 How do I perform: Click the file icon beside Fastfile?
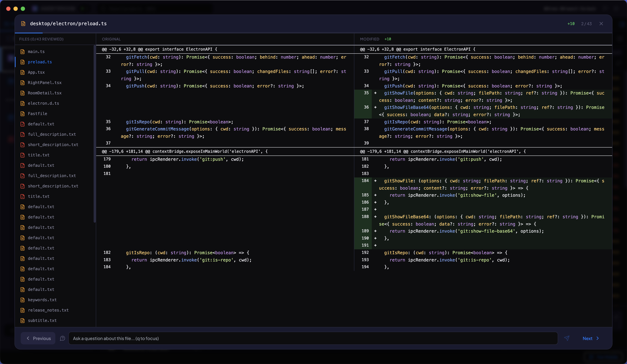(23, 114)
